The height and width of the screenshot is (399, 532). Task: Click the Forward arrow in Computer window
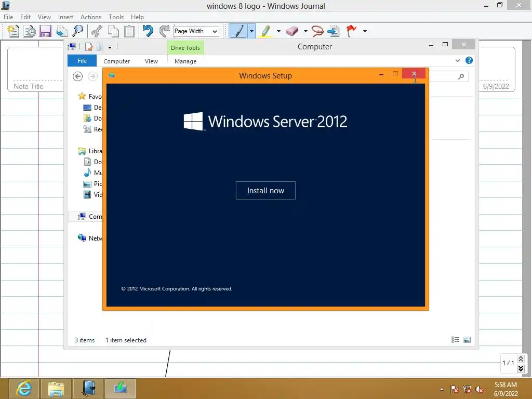click(92, 76)
